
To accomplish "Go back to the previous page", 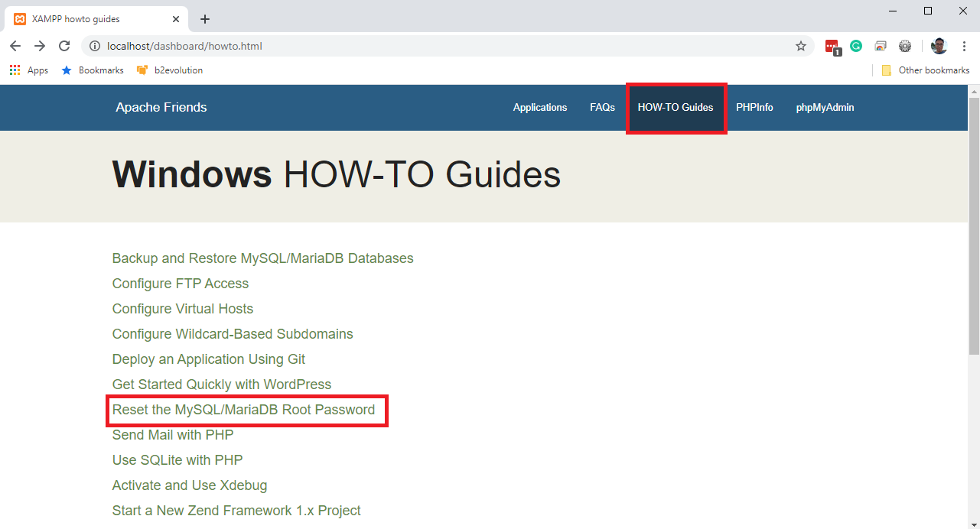I will (15, 46).
